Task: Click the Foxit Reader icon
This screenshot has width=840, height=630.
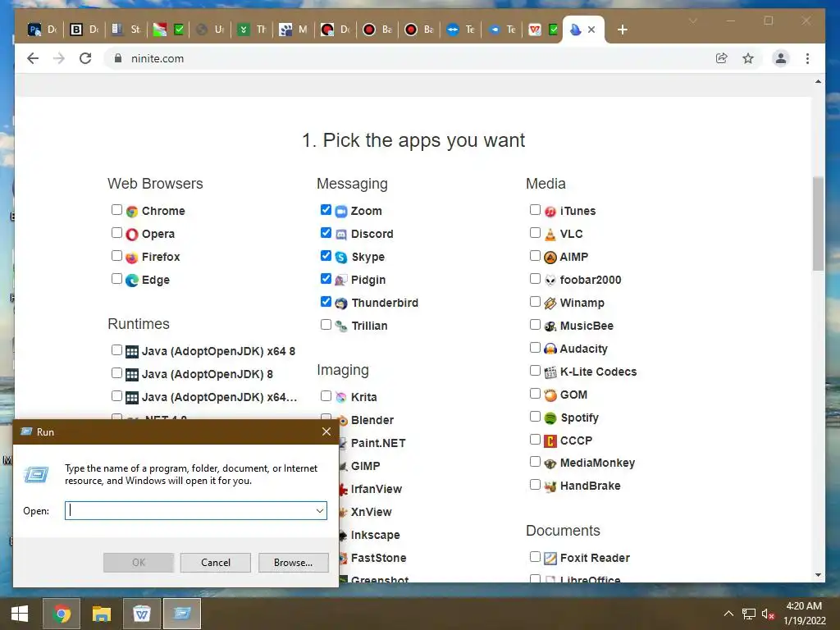Action: pyautogui.click(x=550, y=558)
